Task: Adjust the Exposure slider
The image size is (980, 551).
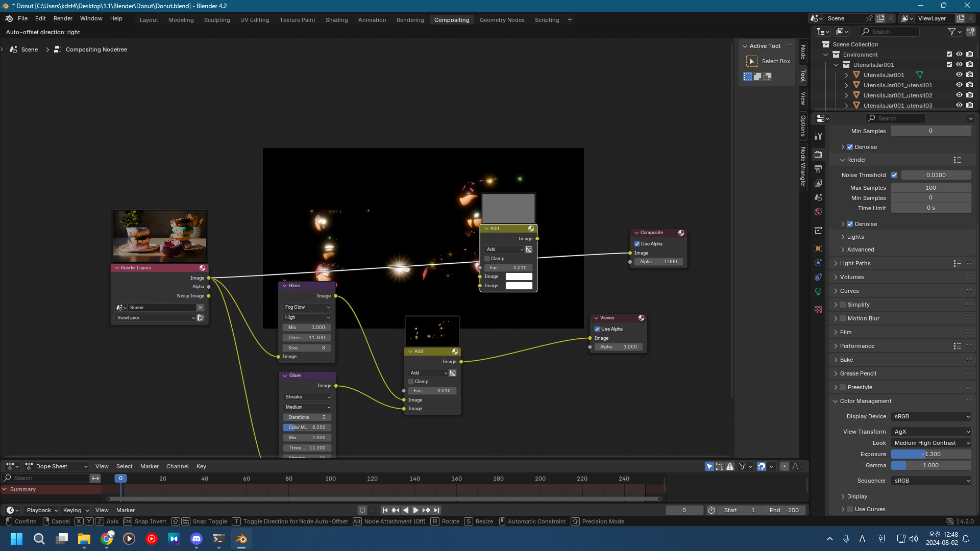Action: (931, 454)
